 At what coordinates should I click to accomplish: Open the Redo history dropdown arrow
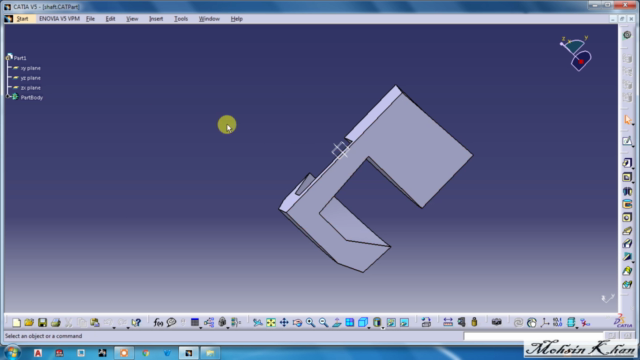click(128, 327)
